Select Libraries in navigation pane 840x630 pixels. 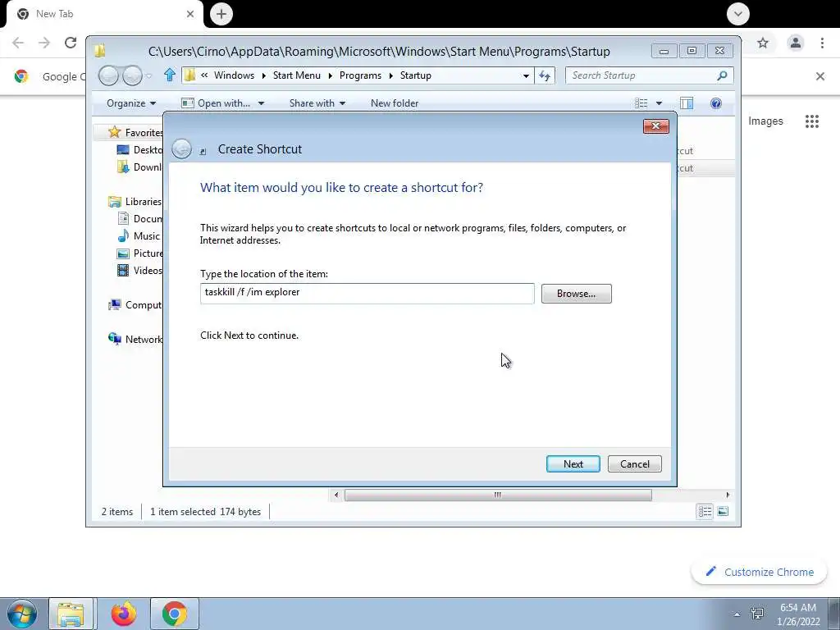(135, 202)
